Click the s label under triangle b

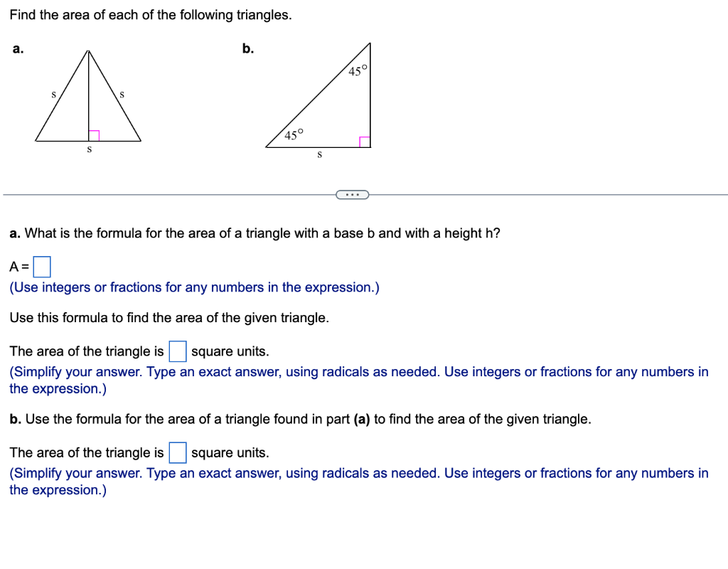(318, 155)
